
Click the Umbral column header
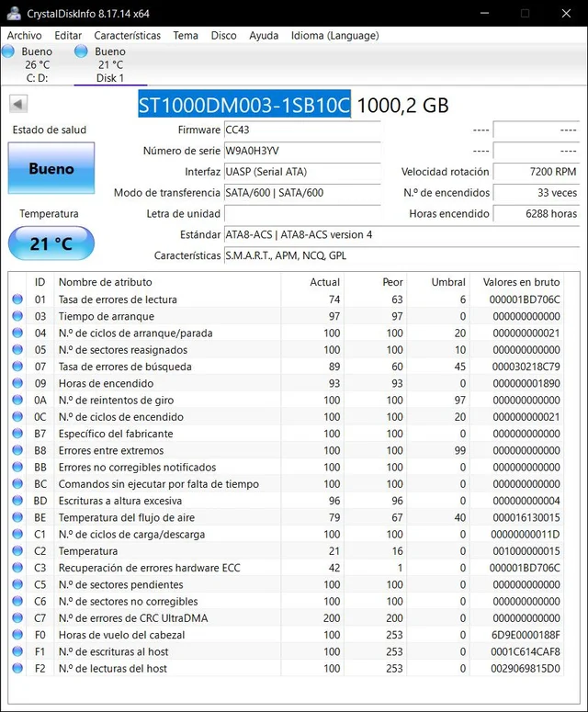click(438, 282)
